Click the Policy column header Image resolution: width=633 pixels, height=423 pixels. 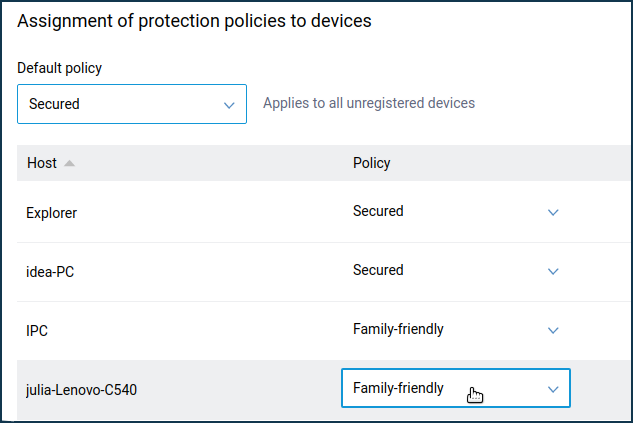(x=371, y=163)
